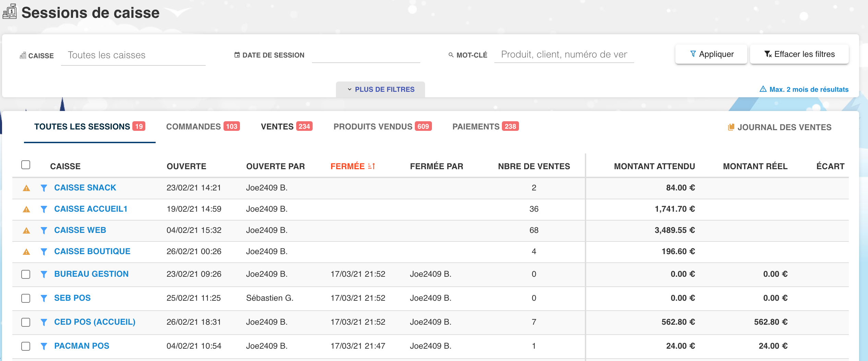868x361 pixels.
Task: Open the JOURNAL DES VENTES link
Action: coord(780,127)
